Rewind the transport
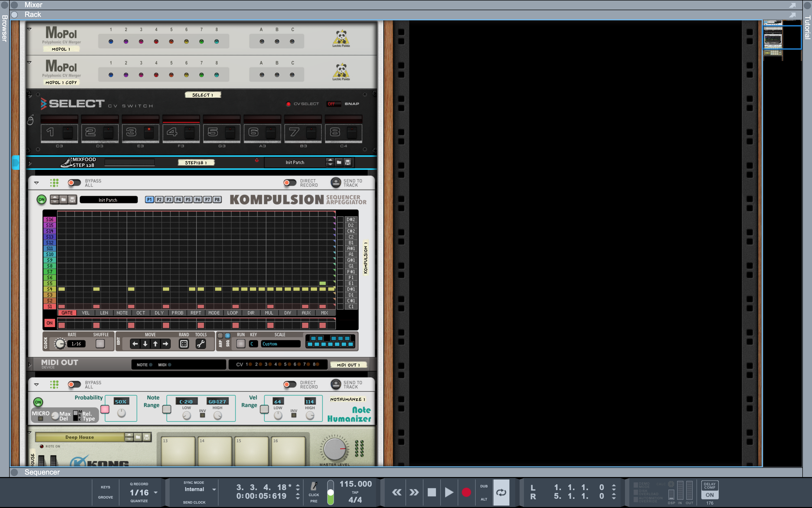Image resolution: width=812 pixels, height=508 pixels. pyautogui.click(x=397, y=492)
